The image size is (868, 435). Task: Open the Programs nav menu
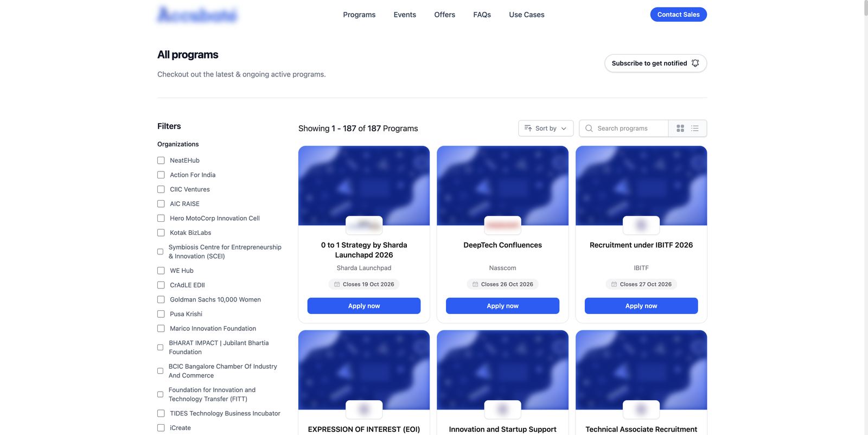pyautogui.click(x=359, y=15)
